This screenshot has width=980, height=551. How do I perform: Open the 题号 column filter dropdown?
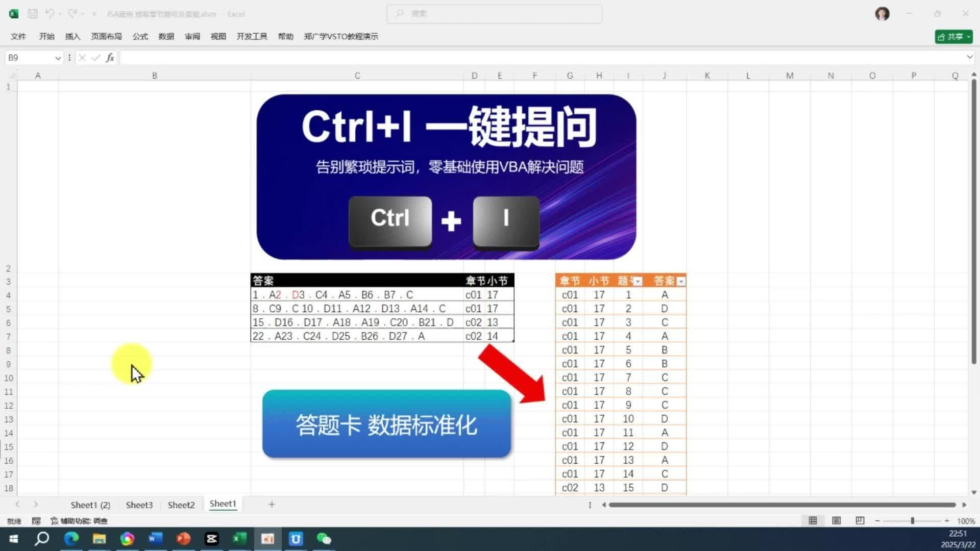pyautogui.click(x=638, y=281)
